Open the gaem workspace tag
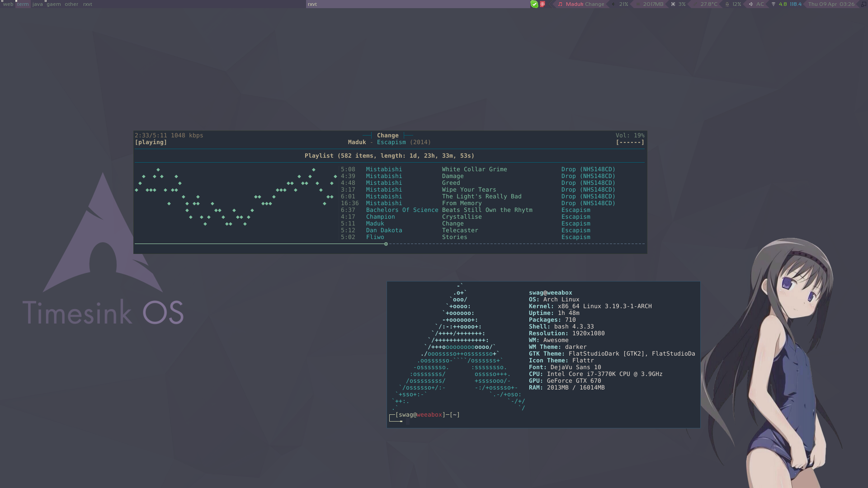The image size is (868, 488). point(53,4)
